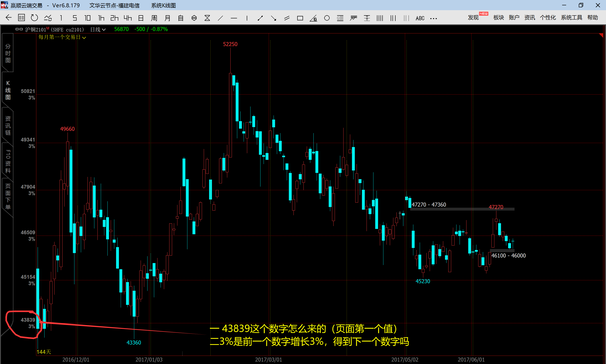Open the 系统工具 menu
The width and height of the screenshot is (606, 364).
(x=571, y=18)
